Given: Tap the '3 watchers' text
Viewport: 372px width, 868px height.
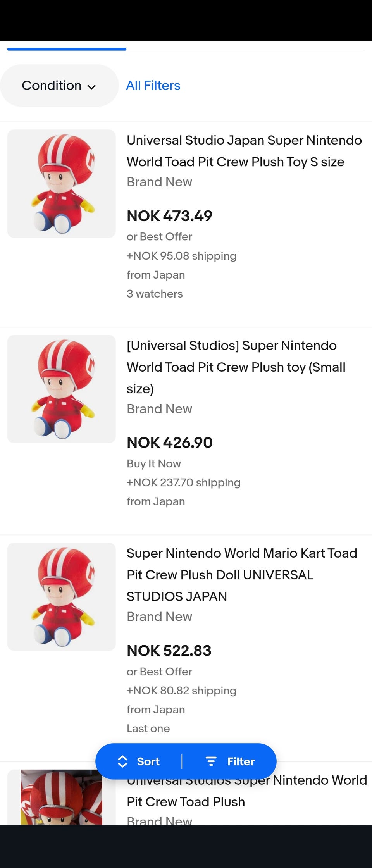Looking at the screenshot, I should point(155,294).
